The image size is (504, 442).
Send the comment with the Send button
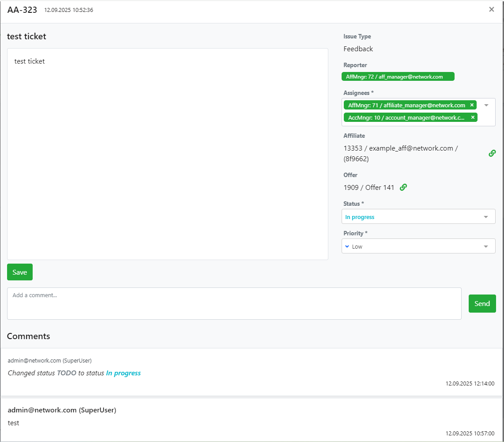pyautogui.click(x=482, y=303)
